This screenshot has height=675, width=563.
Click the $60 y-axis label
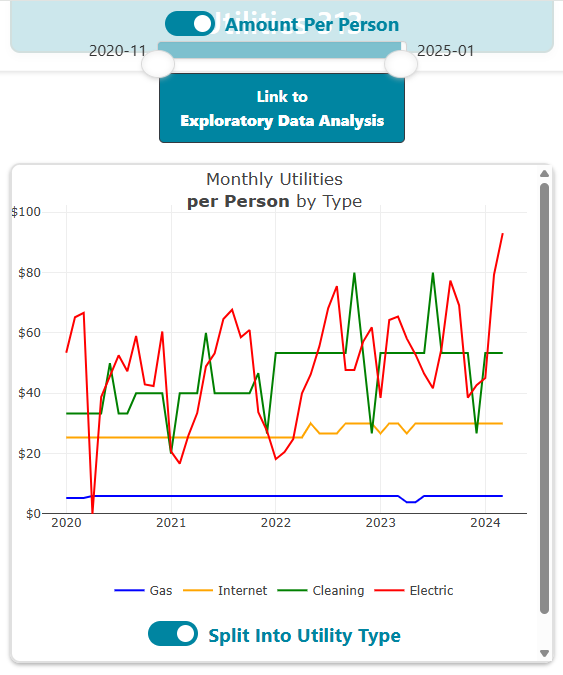(29, 333)
